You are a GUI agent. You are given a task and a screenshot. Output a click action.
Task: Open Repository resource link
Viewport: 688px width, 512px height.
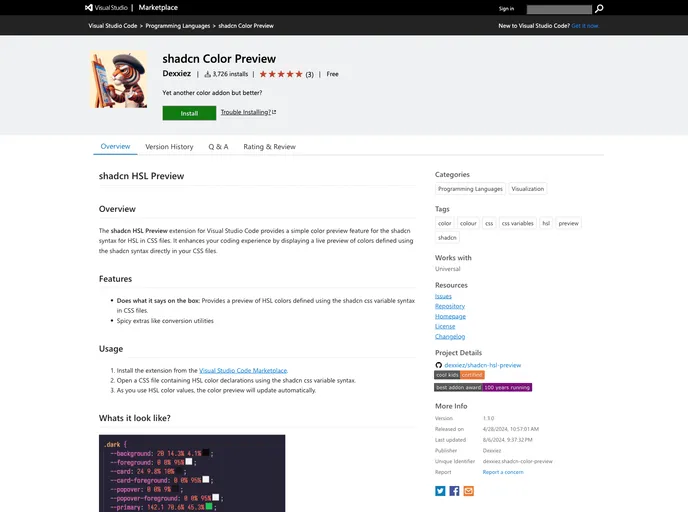click(450, 306)
